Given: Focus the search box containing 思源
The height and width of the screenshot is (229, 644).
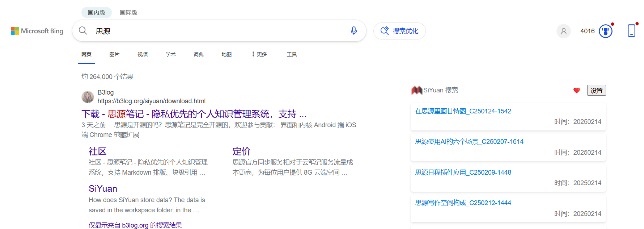Looking at the screenshot, I should tap(219, 31).
